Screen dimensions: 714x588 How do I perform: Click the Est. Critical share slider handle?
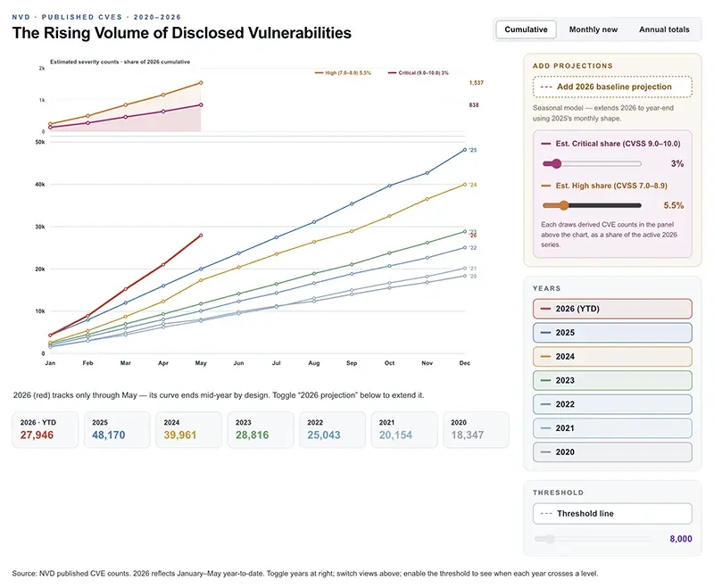(x=556, y=164)
